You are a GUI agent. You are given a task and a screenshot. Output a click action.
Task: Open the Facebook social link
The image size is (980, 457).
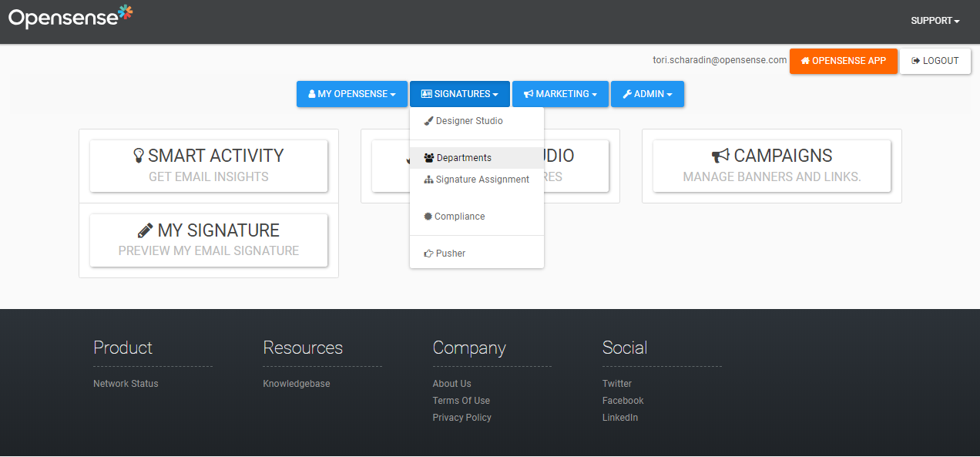point(623,401)
